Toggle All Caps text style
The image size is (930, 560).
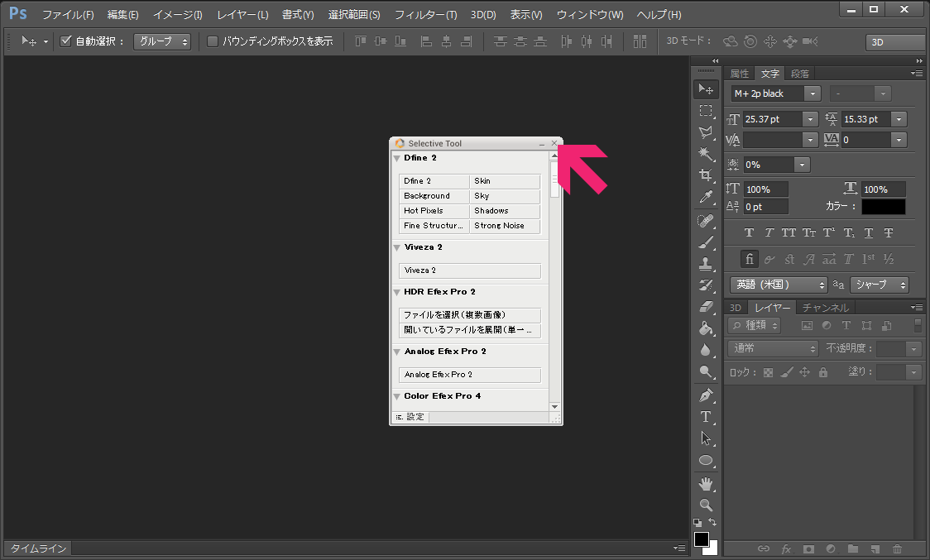pyautogui.click(x=789, y=232)
